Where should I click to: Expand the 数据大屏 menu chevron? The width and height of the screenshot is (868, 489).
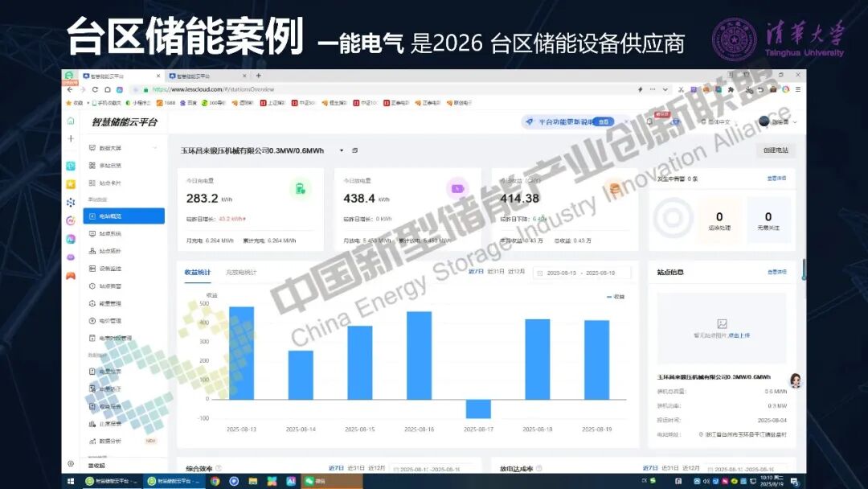click(x=155, y=148)
